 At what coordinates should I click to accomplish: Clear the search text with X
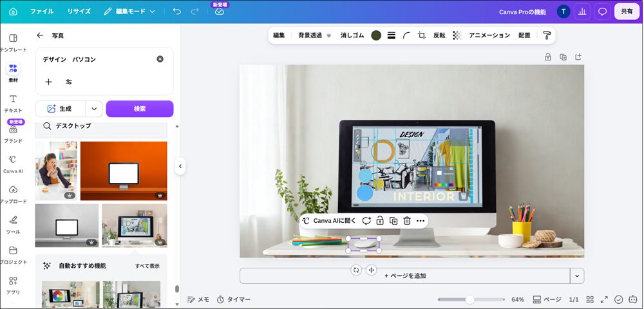click(160, 59)
